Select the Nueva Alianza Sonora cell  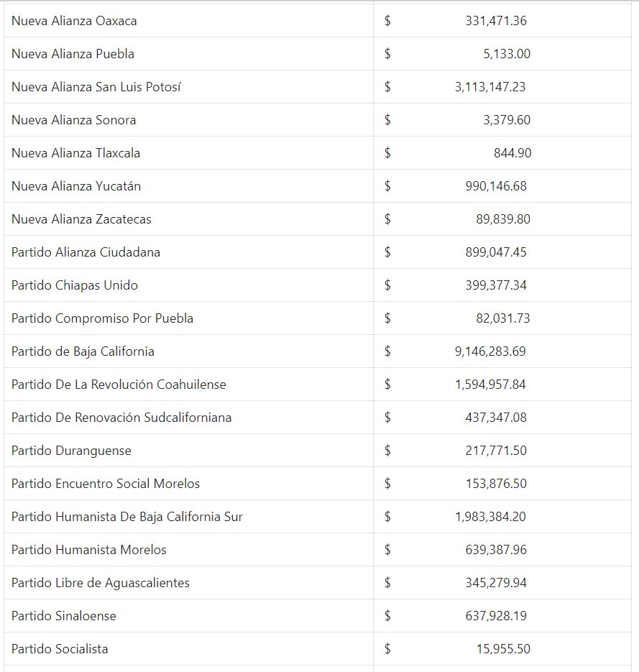73,120
